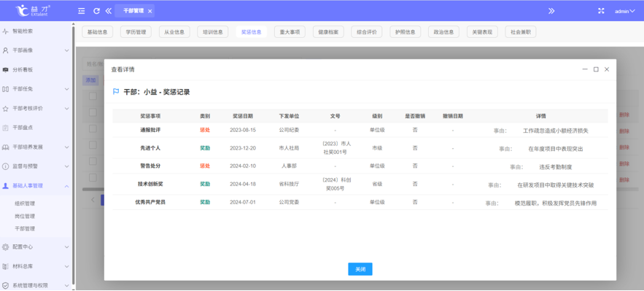Open 干部管理 submenu item
Image resolution: width=644 pixels, height=291 pixels.
coord(25,228)
